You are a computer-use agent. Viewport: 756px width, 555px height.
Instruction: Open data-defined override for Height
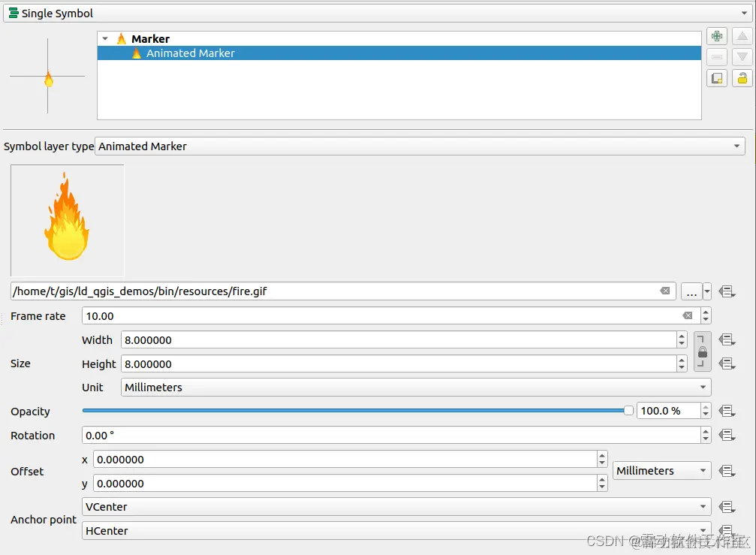[727, 363]
